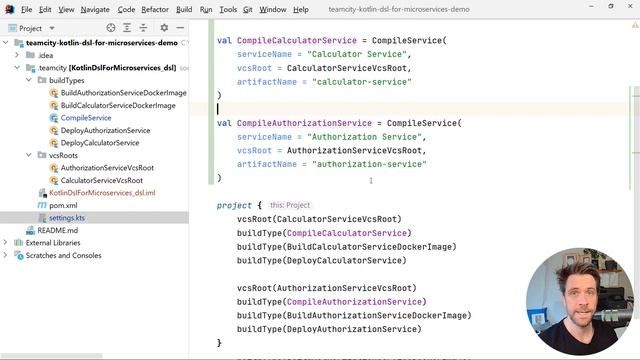The width and height of the screenshot is (640, 360).
Task: Click the README.md markdown icon
Action: (30, 231)
